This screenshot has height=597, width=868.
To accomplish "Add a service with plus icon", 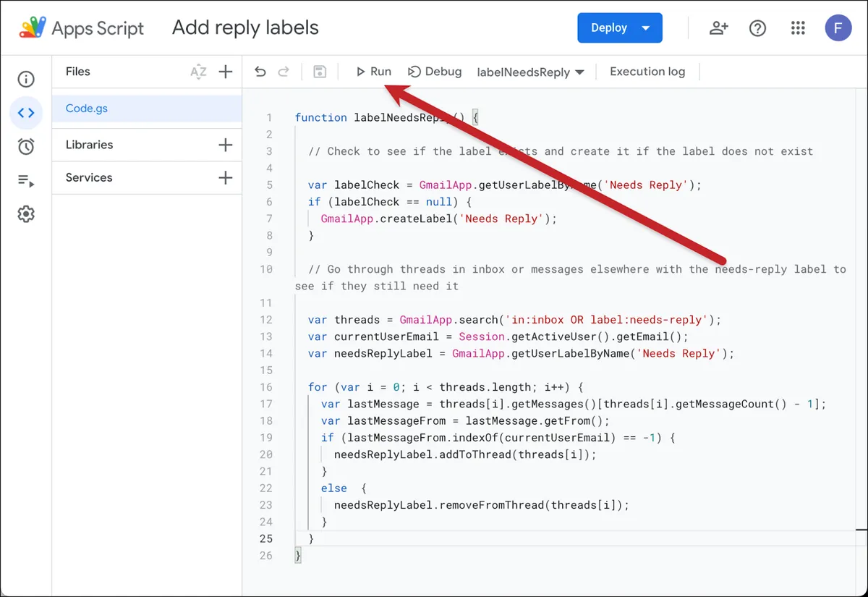I will pyautogui.click(x=226, y=177).
